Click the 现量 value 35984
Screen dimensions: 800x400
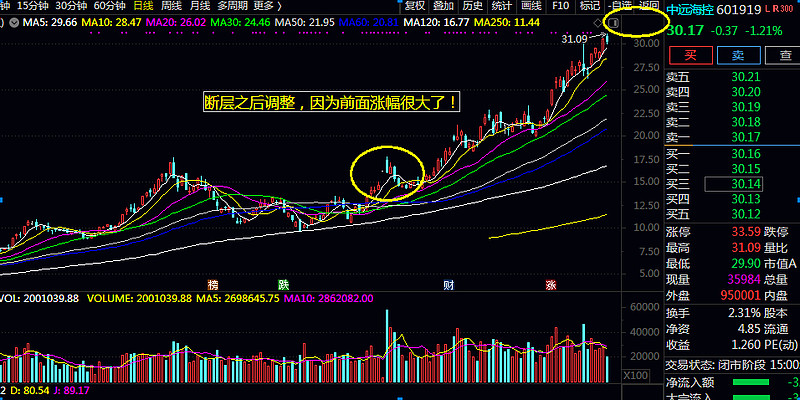[x=744, y=279]
